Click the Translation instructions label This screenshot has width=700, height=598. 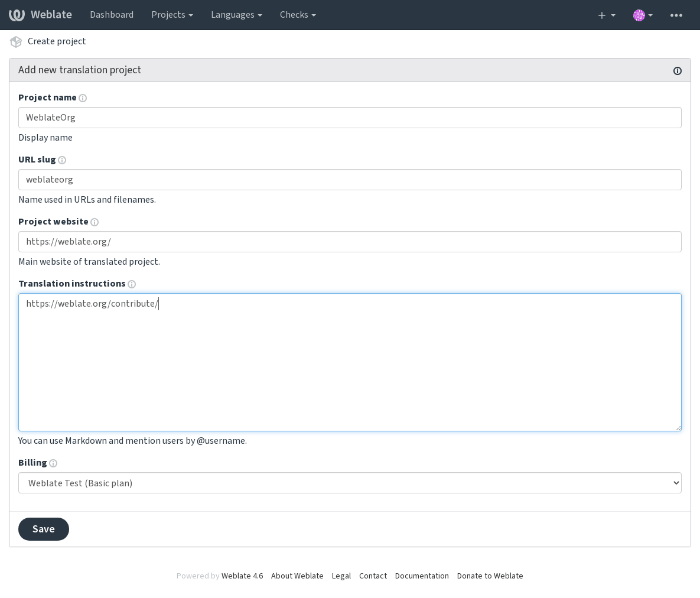(72, 284)
